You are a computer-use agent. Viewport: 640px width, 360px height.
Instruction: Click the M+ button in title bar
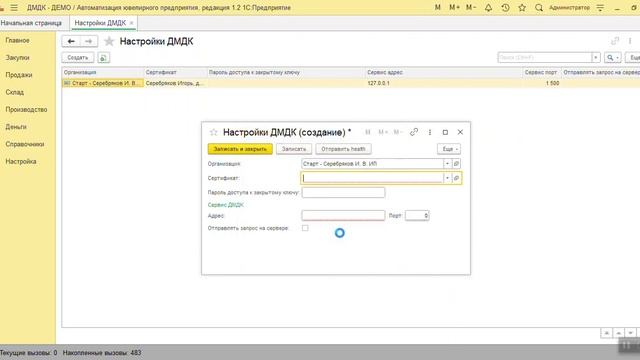pyautogui.click(x=454, y=7)
